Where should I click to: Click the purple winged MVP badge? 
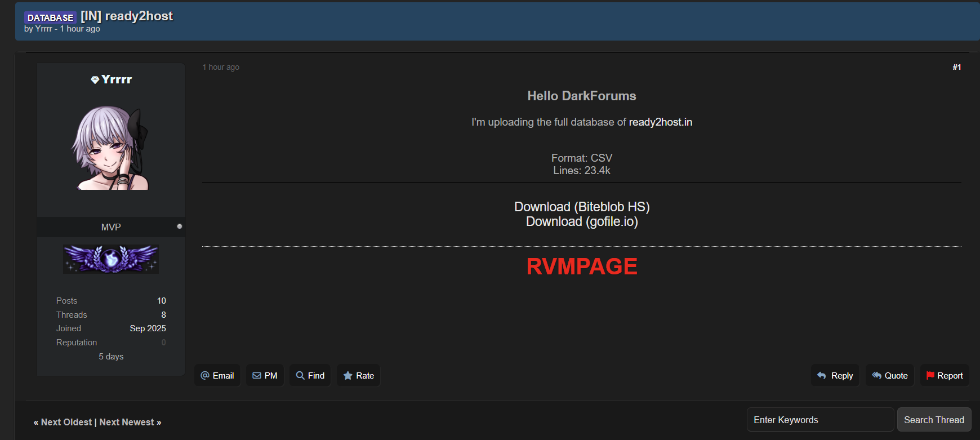pyautogui.click(x=111, y=259)
